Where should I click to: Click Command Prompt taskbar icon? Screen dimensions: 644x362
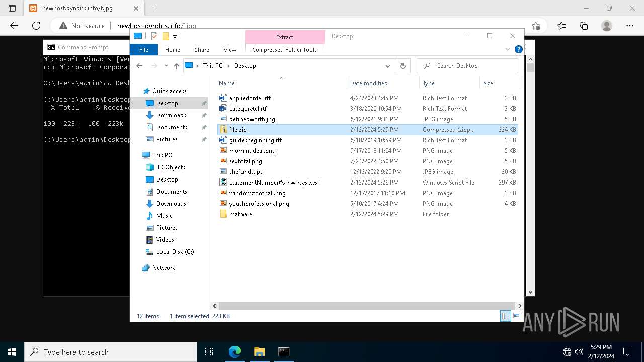point(284,352)
